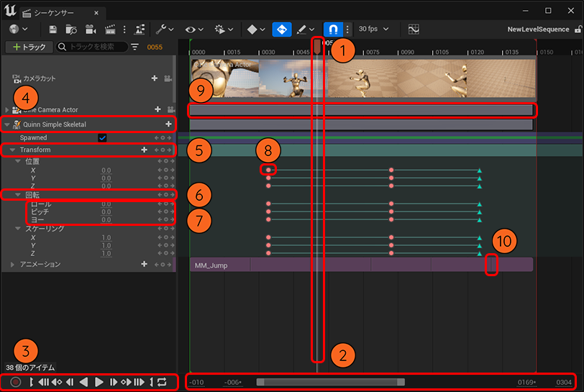Viewport: 584px width, 392px height.
Task: Toggle the loop playback button
Action: coord(162,382)
